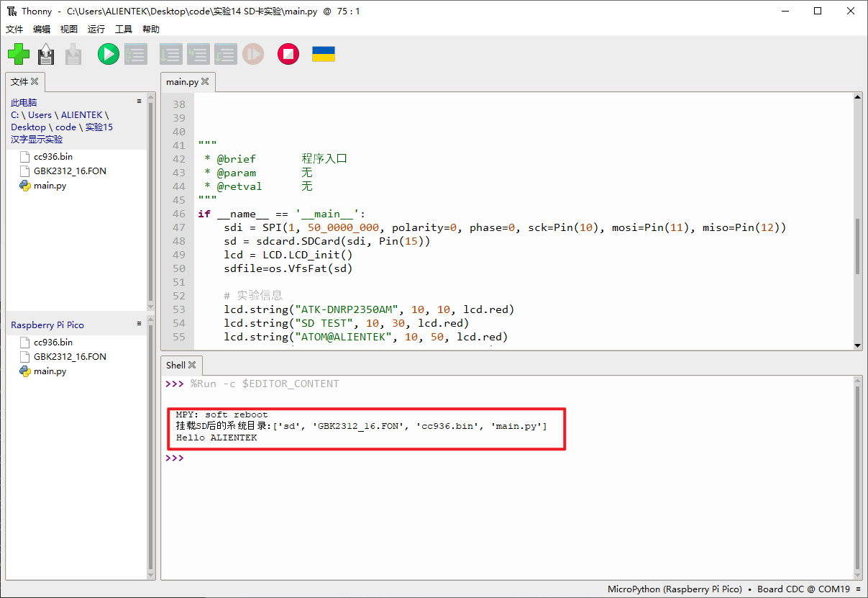Open the interpreter selector in the status bar
The image size is (868, 598).
tap(728, 589)
